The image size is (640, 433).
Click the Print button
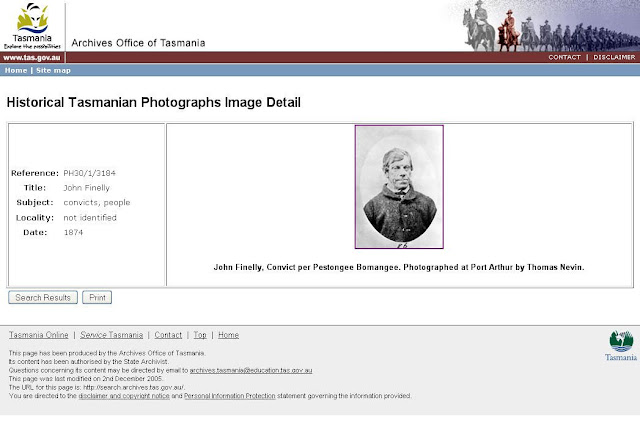click(97, 298)
